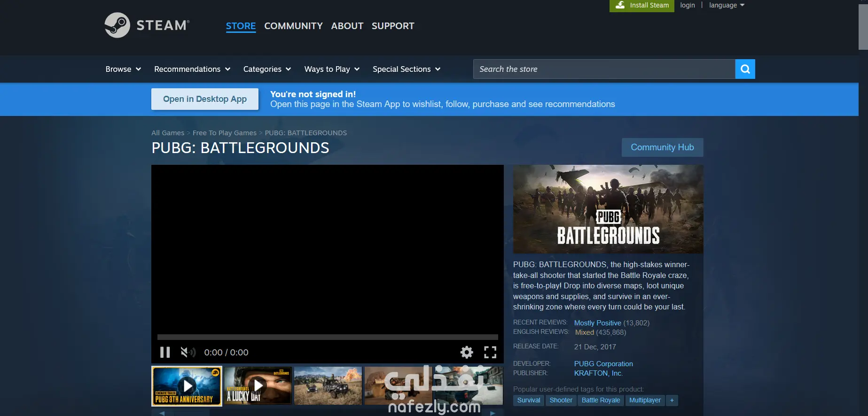Open the SUPPORT tab
This screenshot has width=868, height=416.
[393, 26]
